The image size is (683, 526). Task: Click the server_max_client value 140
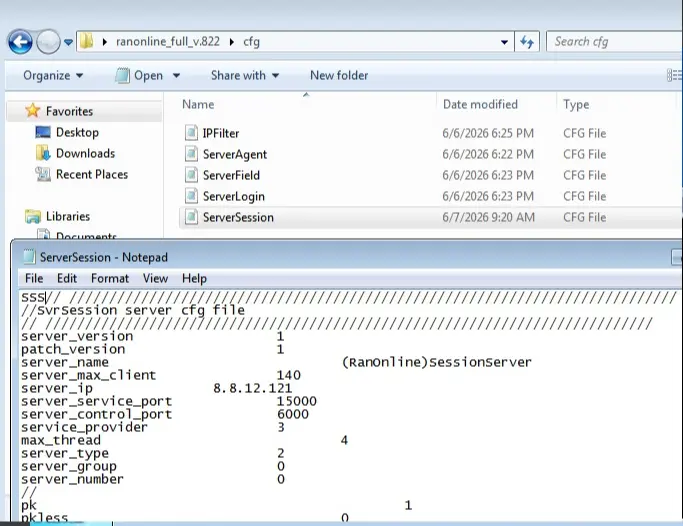click(x=289, y=375)
